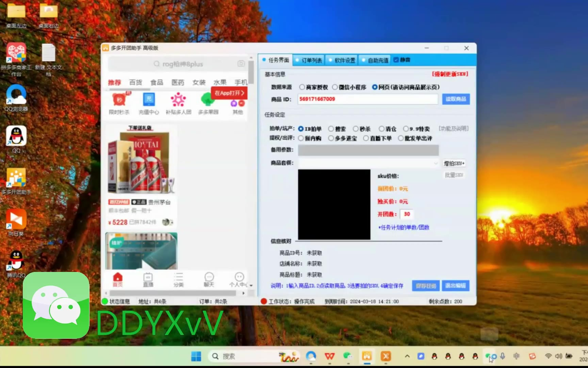The image size is (588, 368).
Task: Select 网页 data source option
Action: tap(375, 87)
